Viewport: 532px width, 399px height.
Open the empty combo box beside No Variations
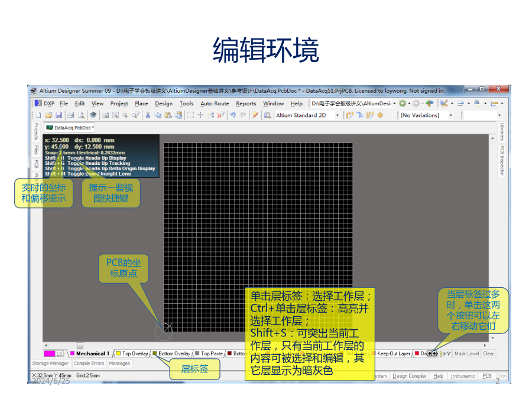(x=482, y=115)
